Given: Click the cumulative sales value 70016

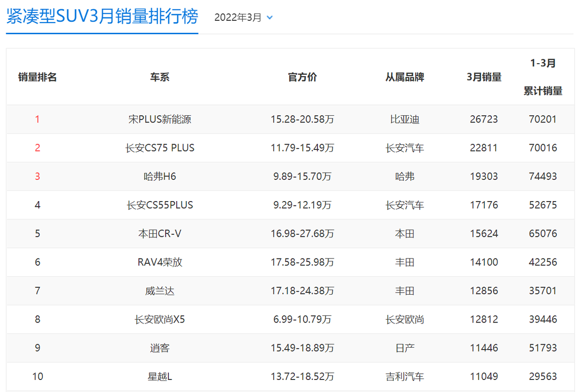Looking at the screenshot, I should tap(543, 148).
